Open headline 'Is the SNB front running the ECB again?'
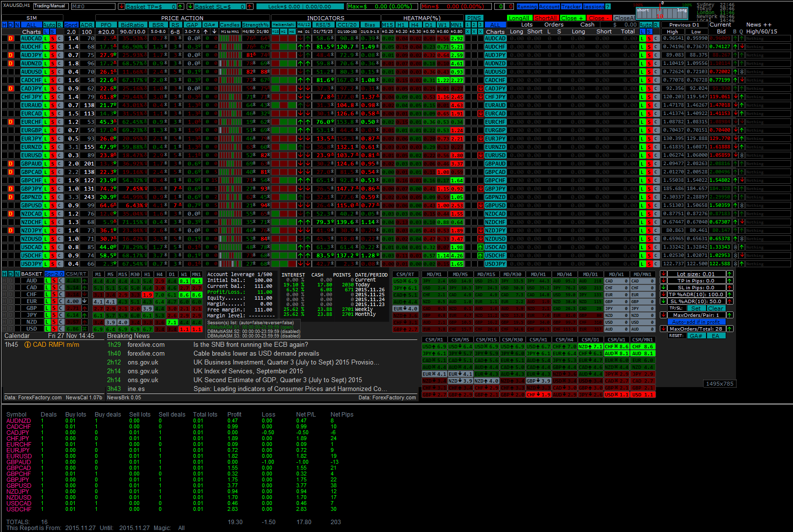 [251, 345]
